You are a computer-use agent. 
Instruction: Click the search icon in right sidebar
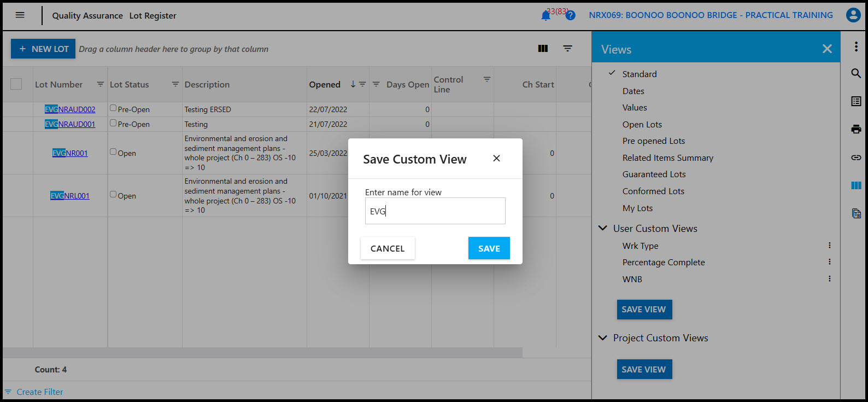coord(856,73)
